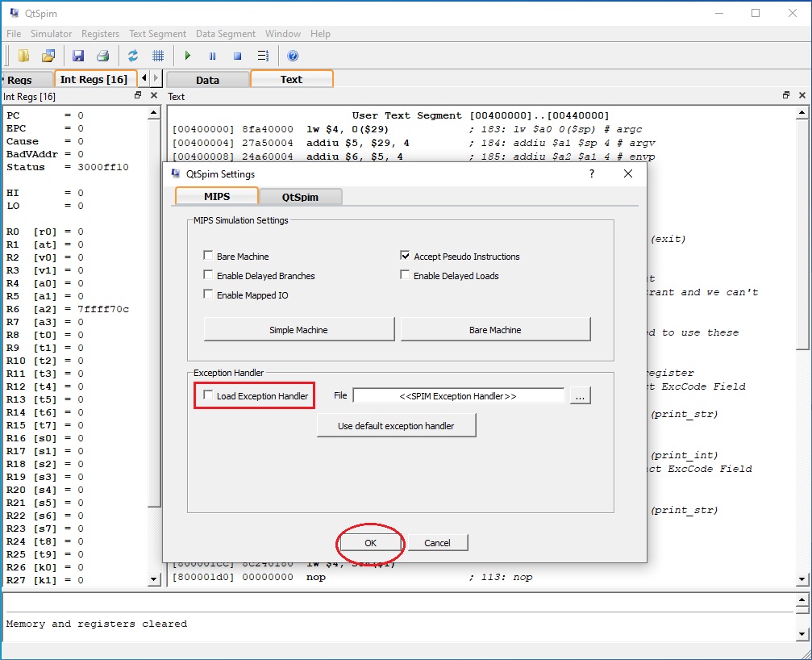Click the Bare Machine preset button

point(495,329)
